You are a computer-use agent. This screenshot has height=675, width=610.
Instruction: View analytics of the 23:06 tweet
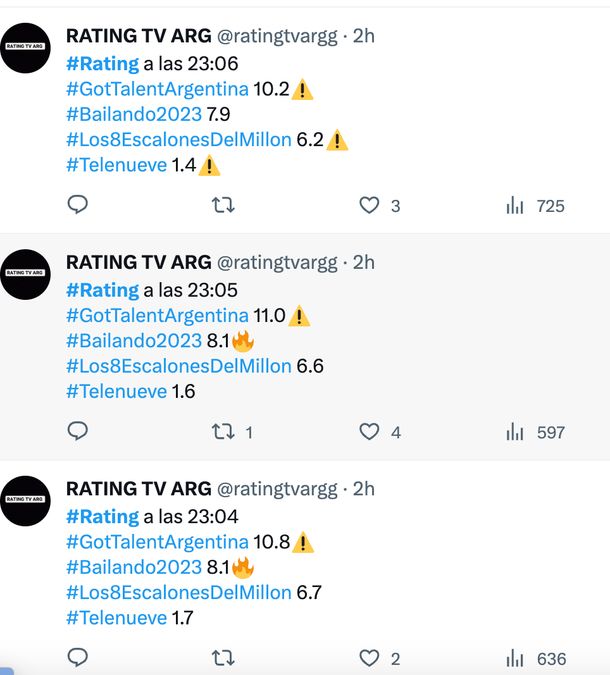[516, 206]
